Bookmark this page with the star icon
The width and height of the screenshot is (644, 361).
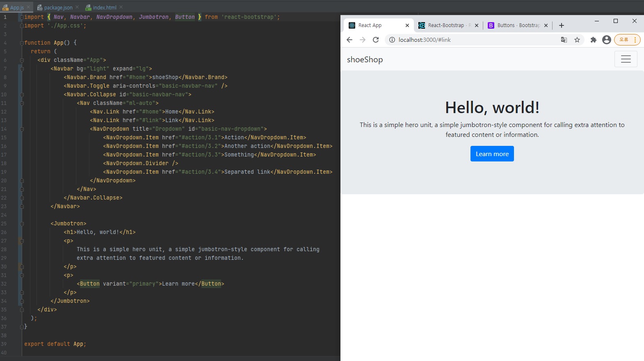[x=577, y=40]
